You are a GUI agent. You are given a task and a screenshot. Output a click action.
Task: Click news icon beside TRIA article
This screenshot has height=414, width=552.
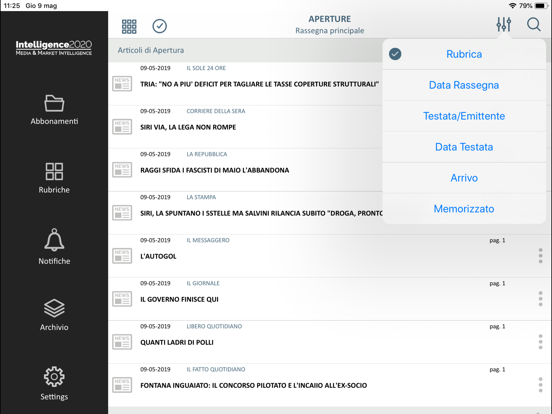[x=122, y=84]
